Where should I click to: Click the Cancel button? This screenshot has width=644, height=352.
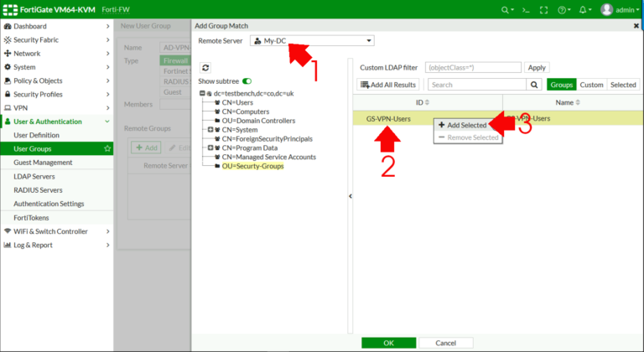pyautogui.click(x=445, y=343)
